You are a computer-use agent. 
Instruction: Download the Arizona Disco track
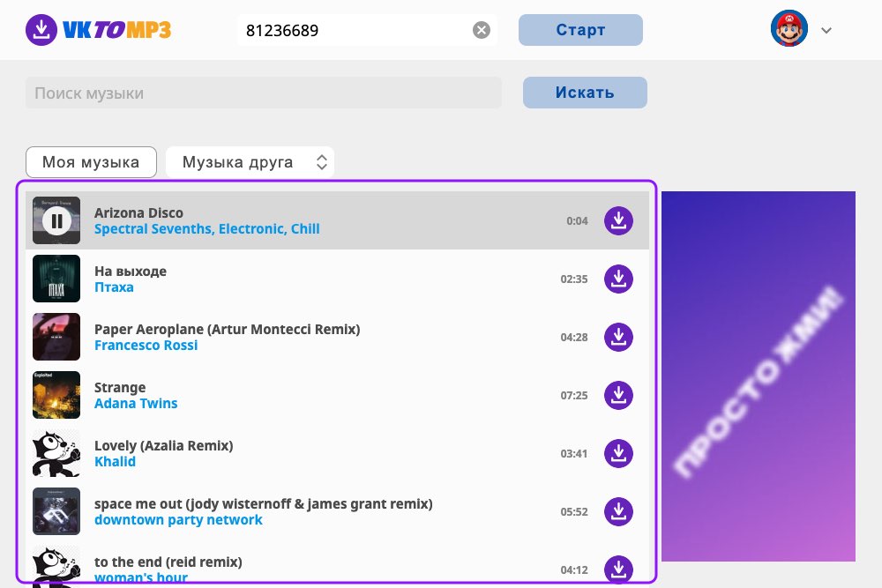[619, 221]
